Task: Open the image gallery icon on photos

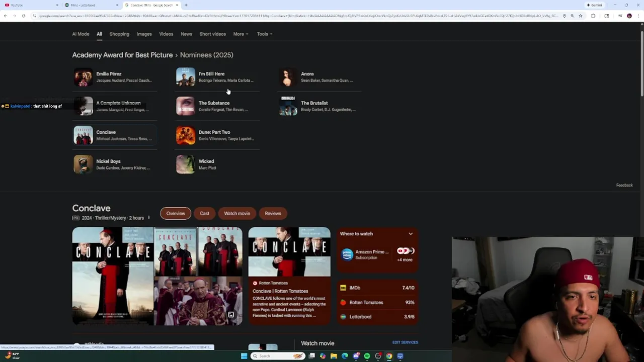Action: (230, 315)
